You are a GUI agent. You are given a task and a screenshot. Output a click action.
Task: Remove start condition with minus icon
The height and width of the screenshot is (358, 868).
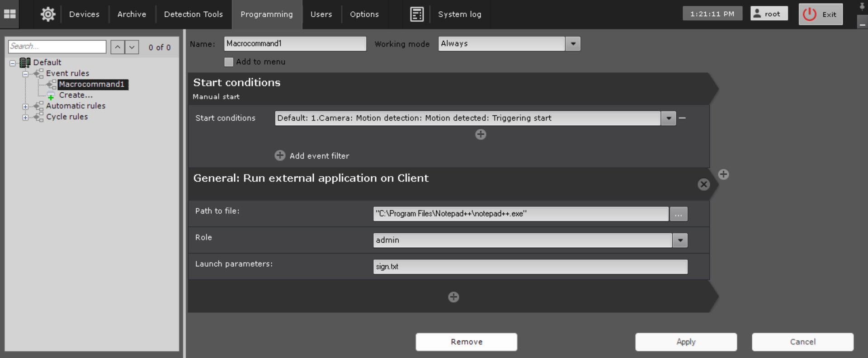[682, 118]
